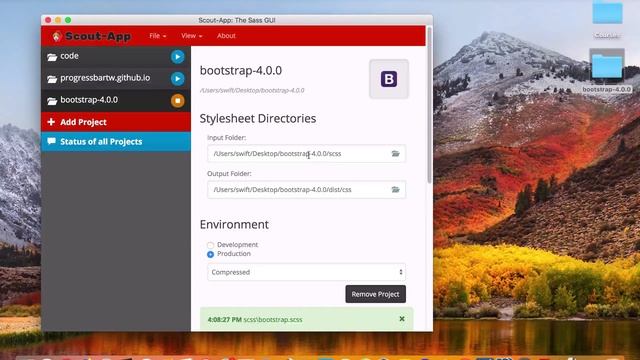Click the Remove Project button
The image size is (640, 360).
coord(376,294)
